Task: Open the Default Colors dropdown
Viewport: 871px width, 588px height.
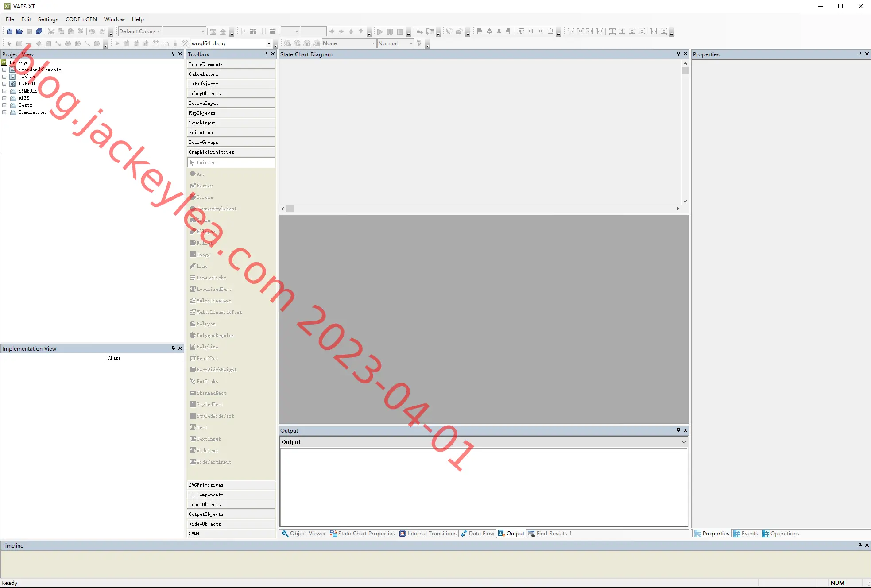Action: pos(139,31)
